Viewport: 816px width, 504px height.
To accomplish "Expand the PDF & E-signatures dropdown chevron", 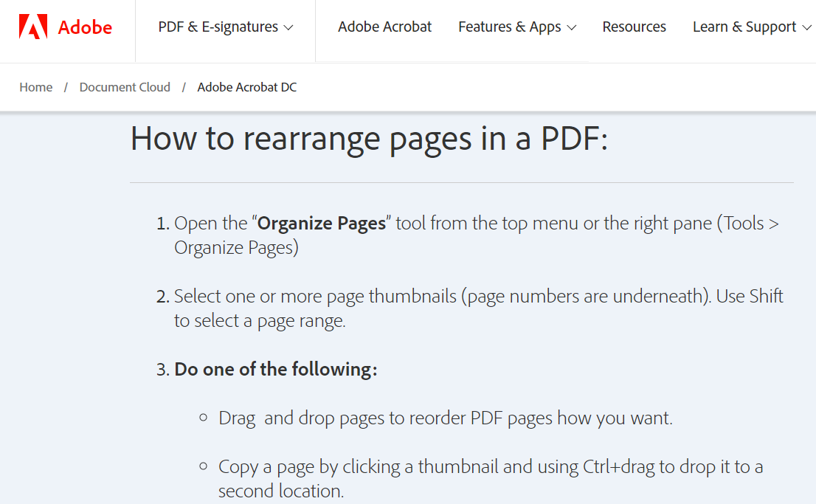I will (x=287, y=28).
